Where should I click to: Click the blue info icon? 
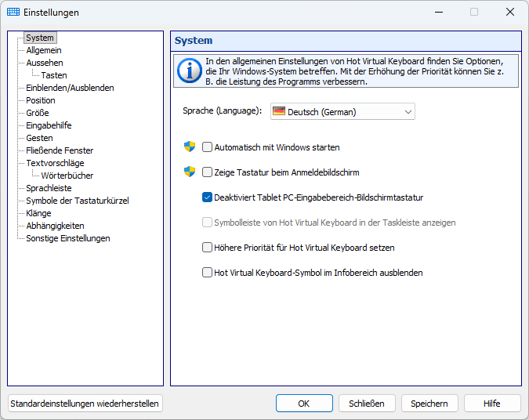[x=190, y=71]
